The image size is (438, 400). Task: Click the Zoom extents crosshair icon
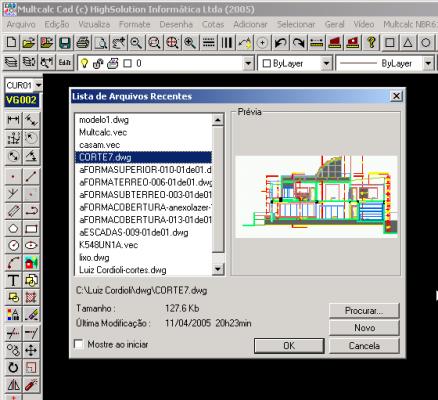click(172, 43)
